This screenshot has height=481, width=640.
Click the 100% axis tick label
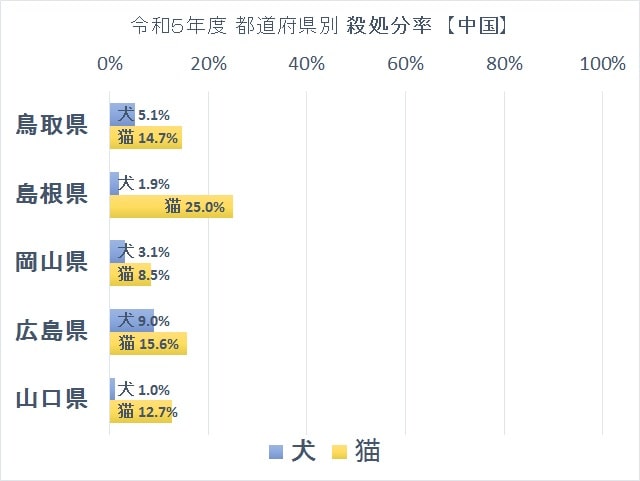click(x=603, y=64)
